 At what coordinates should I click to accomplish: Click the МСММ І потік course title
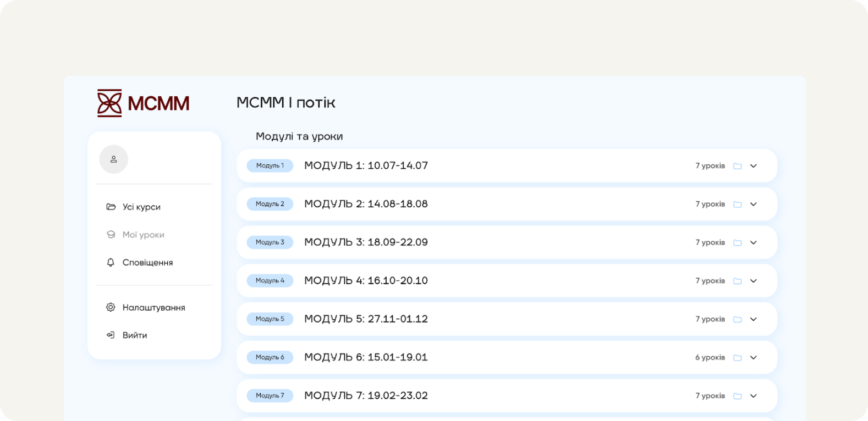(285, 102)
